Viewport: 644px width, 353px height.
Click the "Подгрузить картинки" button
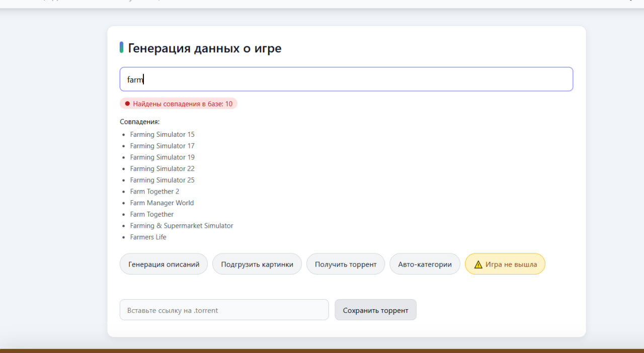pos(257,264)
